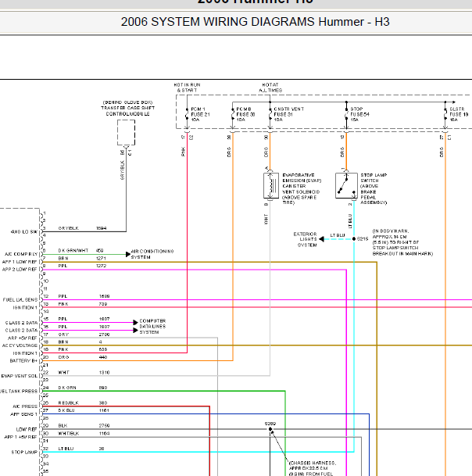This screenshot has width=472, height=476.
Task: Select the 'CLSTR FUSE 19' label
Action: (459, 114)
